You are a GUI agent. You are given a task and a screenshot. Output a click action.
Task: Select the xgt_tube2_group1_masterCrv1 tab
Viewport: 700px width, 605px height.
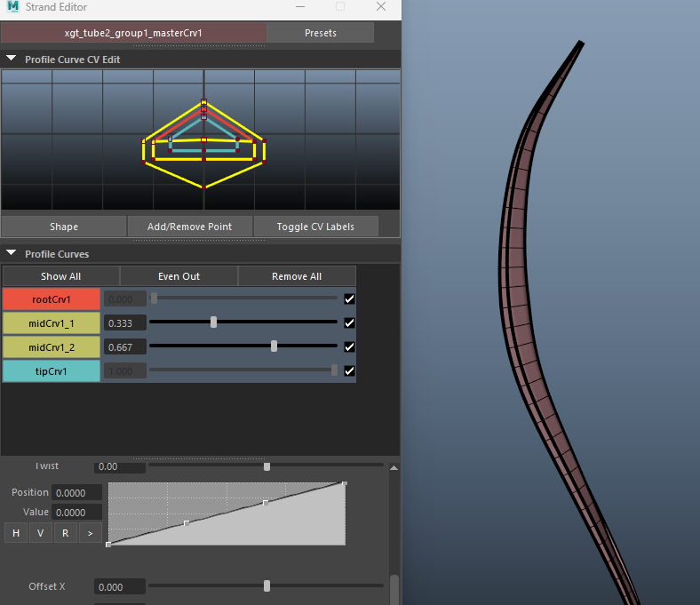point(133,33)
